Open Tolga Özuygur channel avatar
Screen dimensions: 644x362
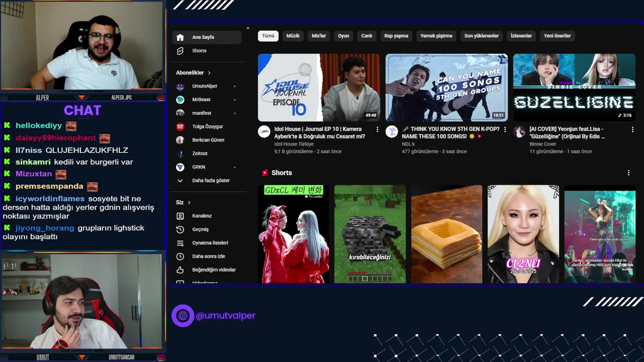(180, 127)
